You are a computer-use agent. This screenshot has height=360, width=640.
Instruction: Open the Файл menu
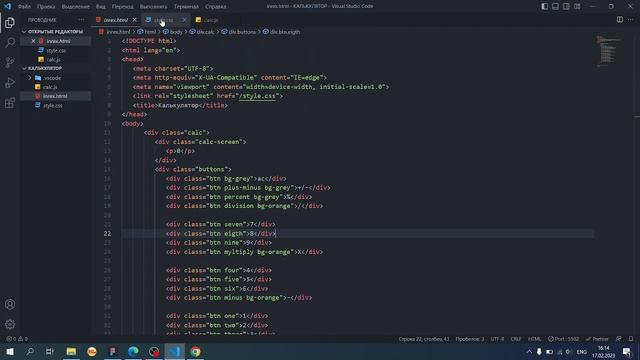pyautogui.click(x=24, y=7)
